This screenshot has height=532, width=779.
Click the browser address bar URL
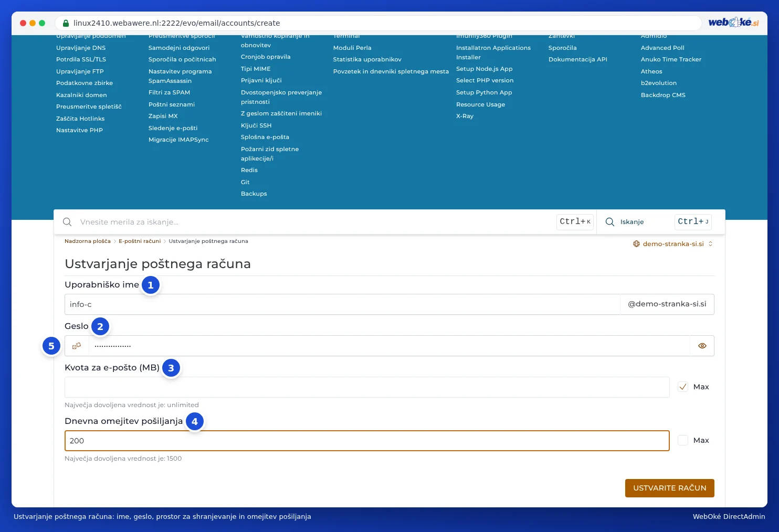177,23
